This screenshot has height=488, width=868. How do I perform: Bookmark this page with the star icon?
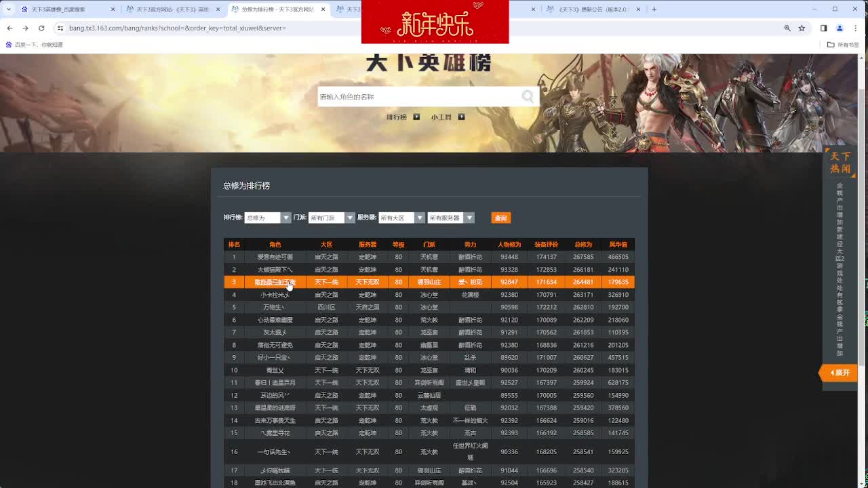click(802, 28)
